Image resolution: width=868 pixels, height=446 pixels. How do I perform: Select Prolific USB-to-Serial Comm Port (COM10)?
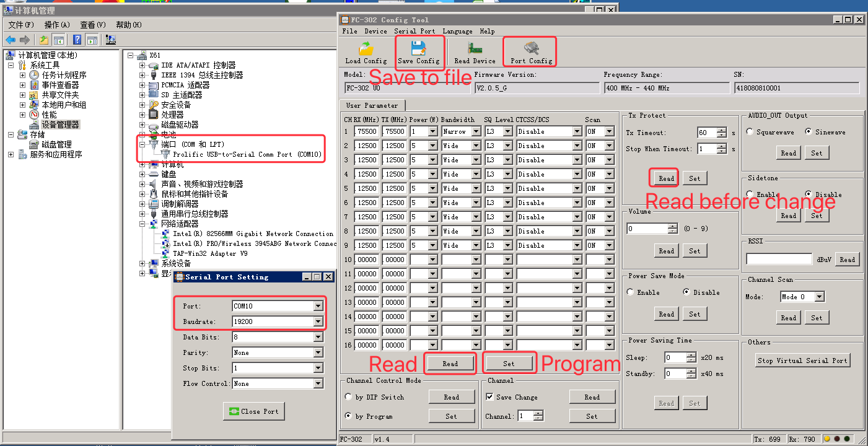(x=247, y=154)
